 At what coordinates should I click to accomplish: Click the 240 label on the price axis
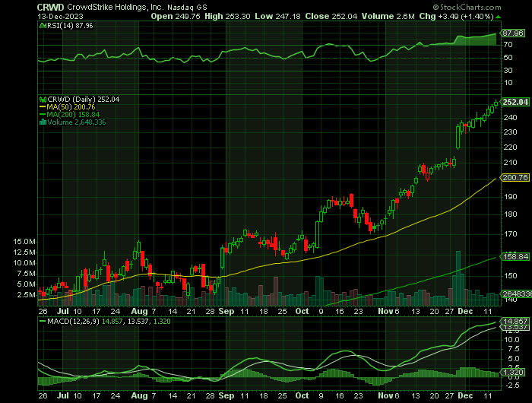point(510,118)
